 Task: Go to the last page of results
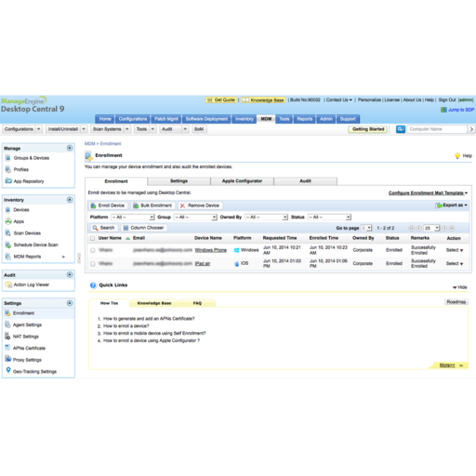click(x=452, y=229)
